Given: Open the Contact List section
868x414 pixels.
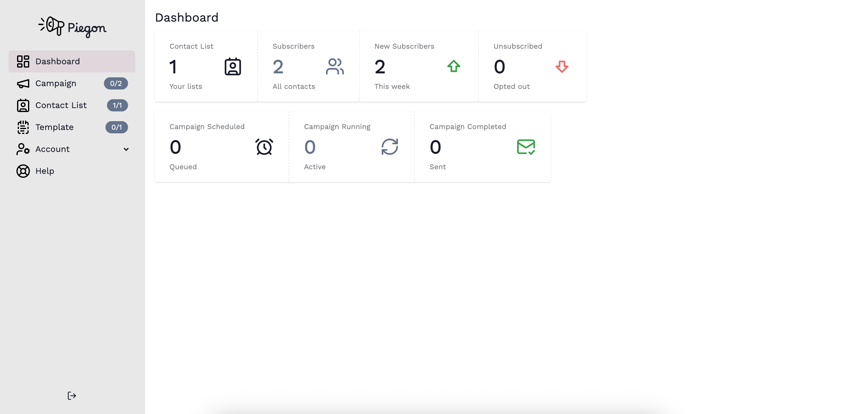Looking at the screenshot, I should pos(72,105).
